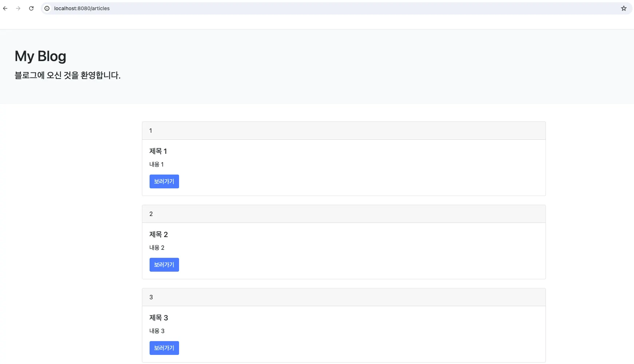
Task: Focus the localhost:8080/articles address bar
Action: 255,8
